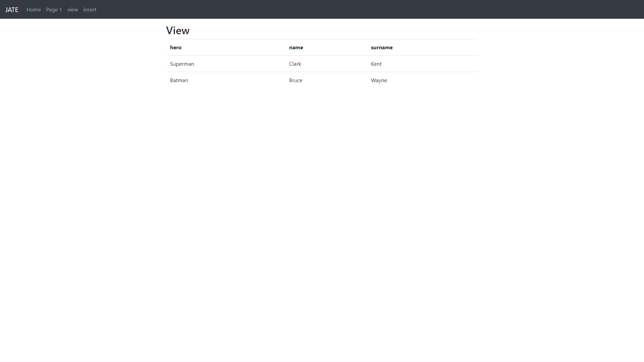Navigate to the view page
Screen dimensions: 644x362
click(x=72, y=10)
